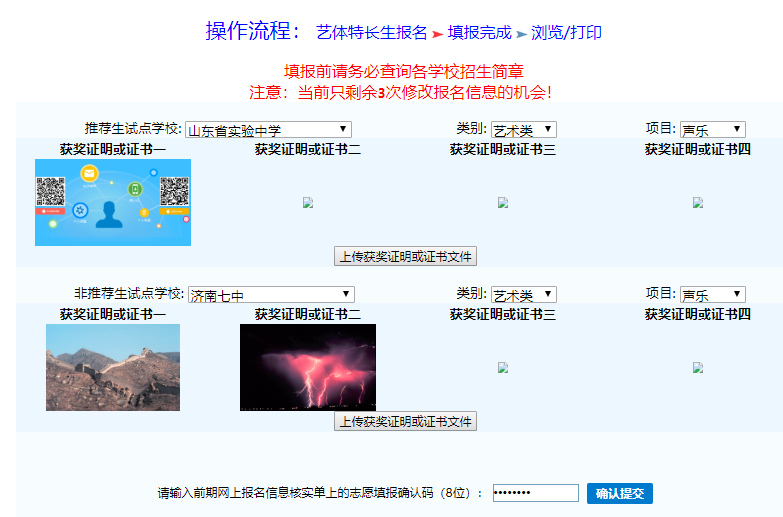Click the 确认提交 button
Image resolution: width=783 pixels, height=517 pixels.
[x=620, y=494]
